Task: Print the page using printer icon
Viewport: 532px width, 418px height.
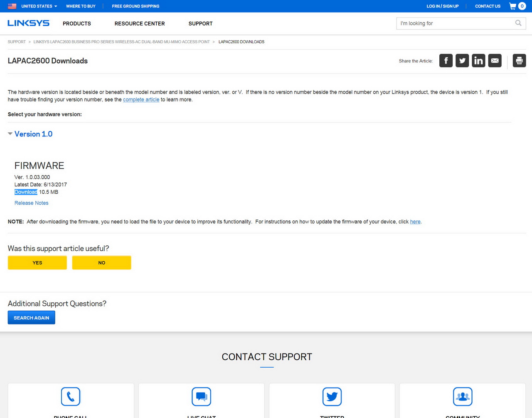Action: pos(519,61)
